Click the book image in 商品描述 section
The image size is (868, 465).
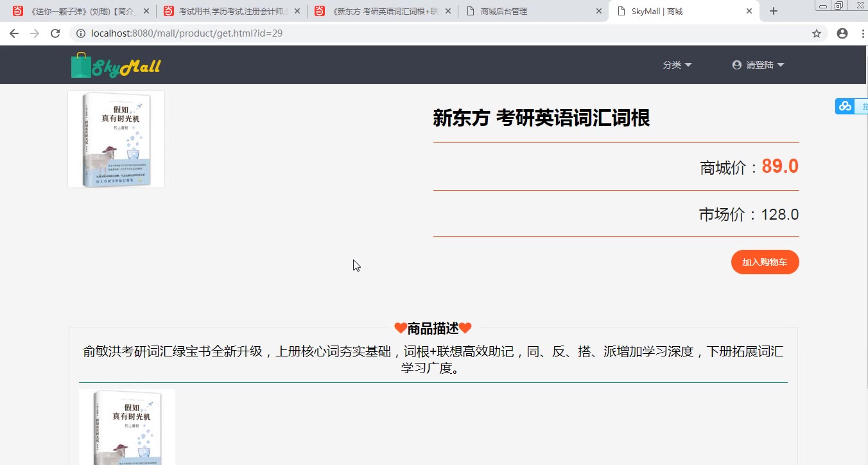pyautogui.click(x=127, y=426)
